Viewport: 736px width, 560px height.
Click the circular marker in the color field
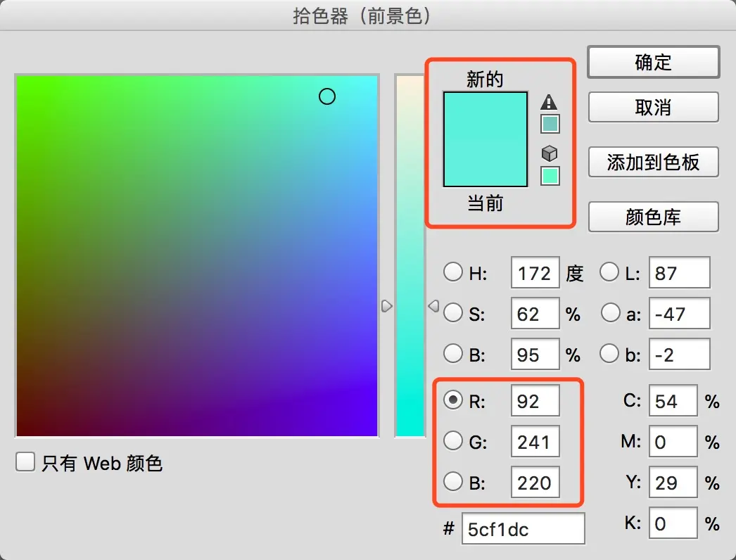[x=326, y=96]
